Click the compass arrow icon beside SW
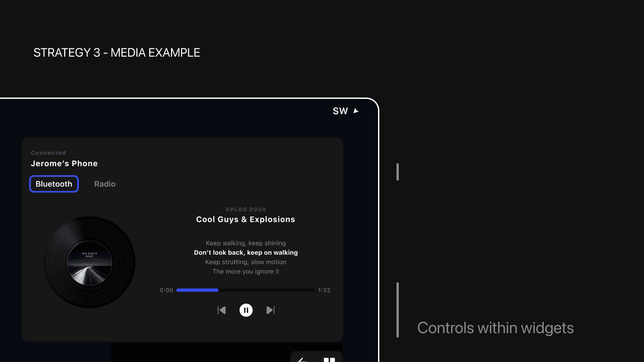The width and height of the screenshot is (644, 362). coord(356,111)
